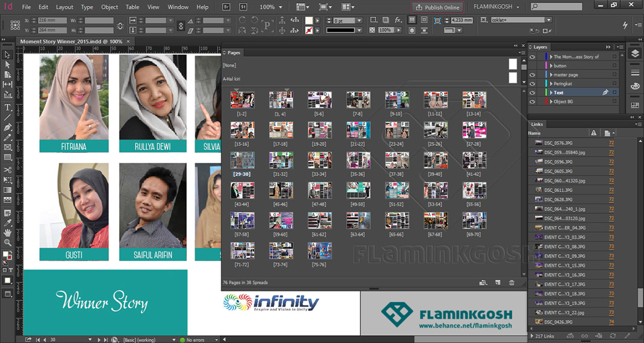Toggle visibility eye of master page layer
The image size is (644, 343).
tap(532, 74)
